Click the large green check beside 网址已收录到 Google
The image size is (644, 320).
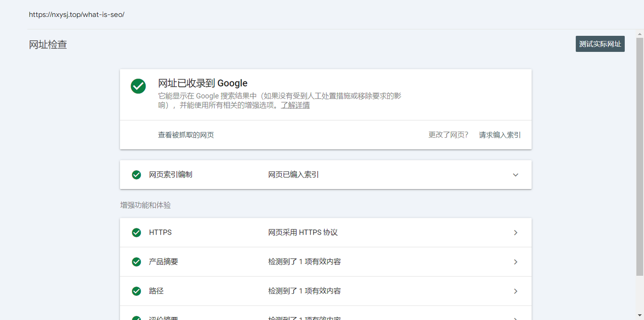pyautogui.click(x=138, y=86)
